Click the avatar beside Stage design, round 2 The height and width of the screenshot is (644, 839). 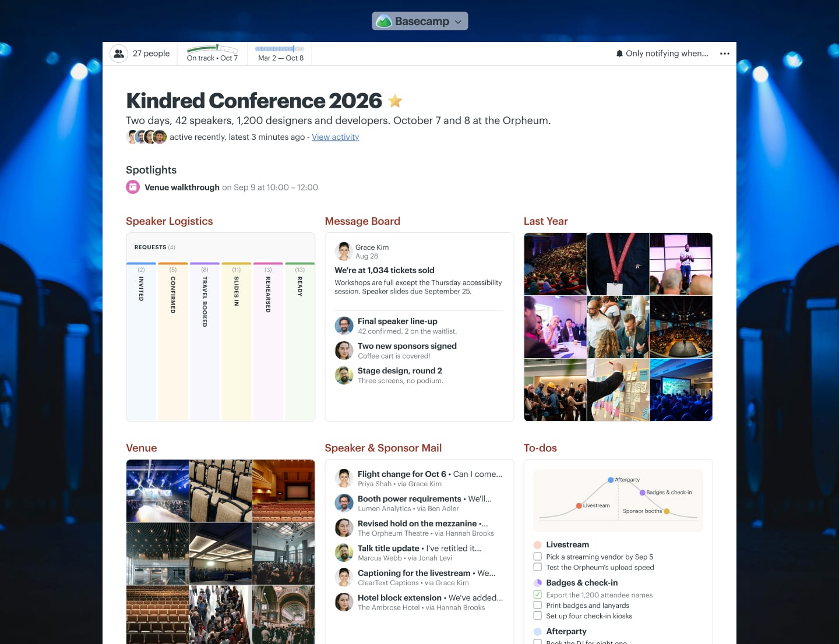coord(344,375)
